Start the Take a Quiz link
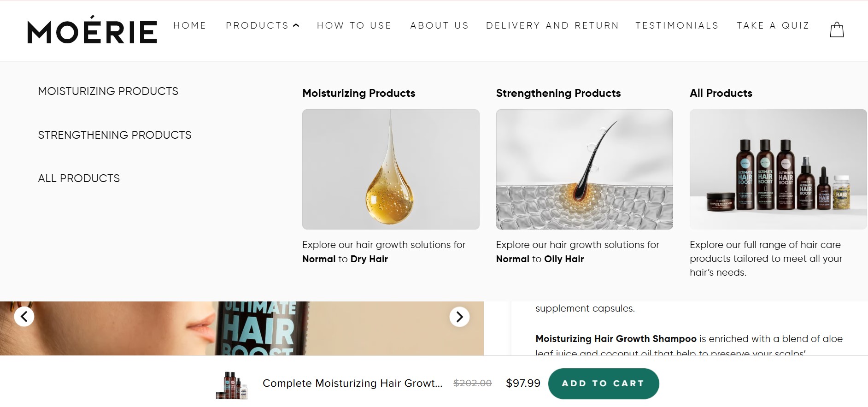 pyautogui.click(x=773, y=26)
